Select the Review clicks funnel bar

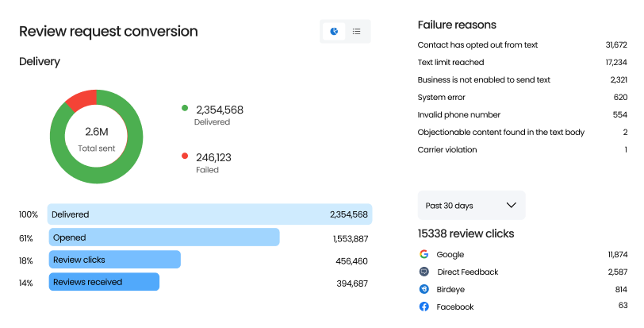click(x=114, y=260)
